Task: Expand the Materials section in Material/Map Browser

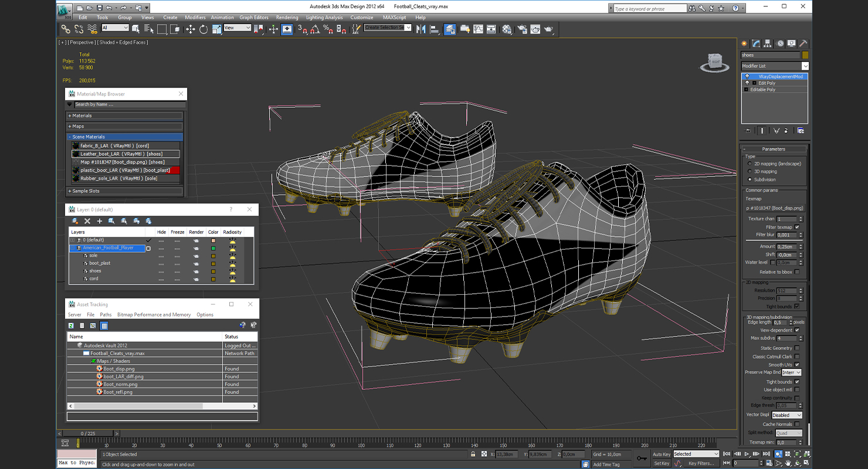Action: point(126,115)
